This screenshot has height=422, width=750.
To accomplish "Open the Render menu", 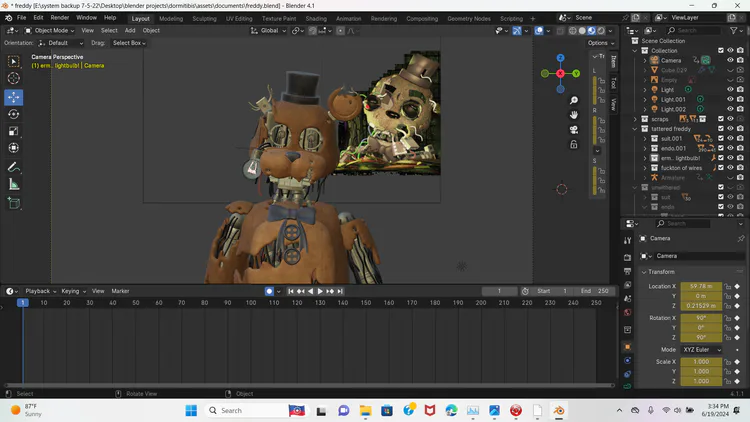I will (60, 18).
